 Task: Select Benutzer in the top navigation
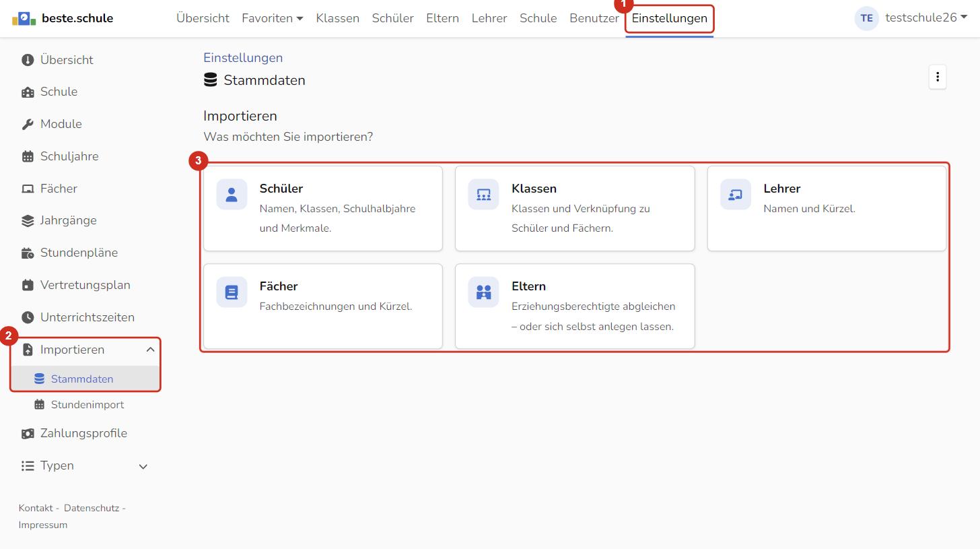(x=594, y=18)
